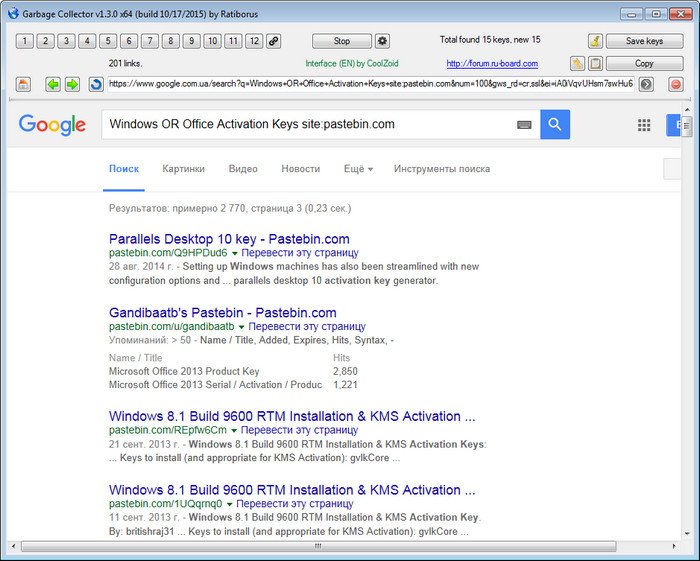This screenshot has width=700, height=561.
Task: Select preset search button 7
Action: (150, 41)
